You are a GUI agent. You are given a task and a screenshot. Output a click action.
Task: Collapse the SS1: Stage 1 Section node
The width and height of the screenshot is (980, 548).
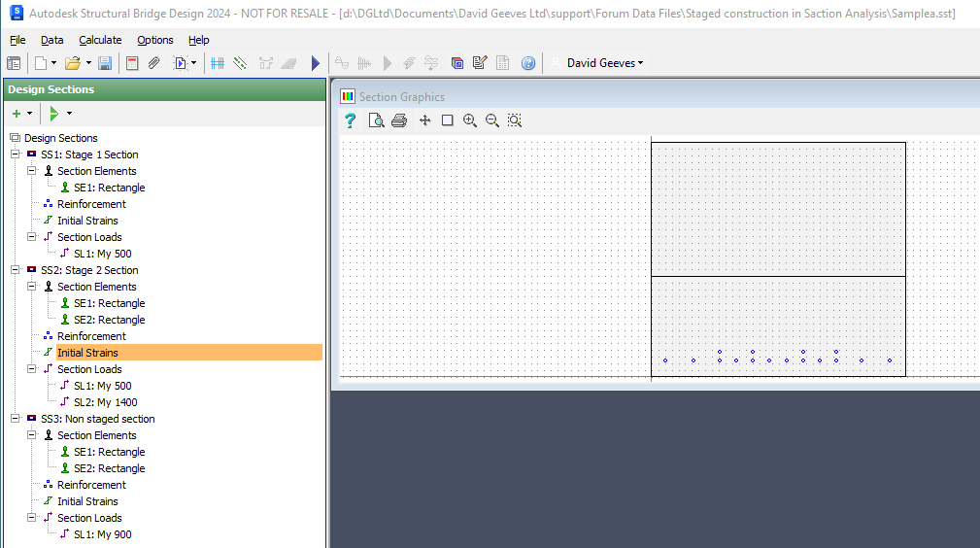tap(15, 154)
